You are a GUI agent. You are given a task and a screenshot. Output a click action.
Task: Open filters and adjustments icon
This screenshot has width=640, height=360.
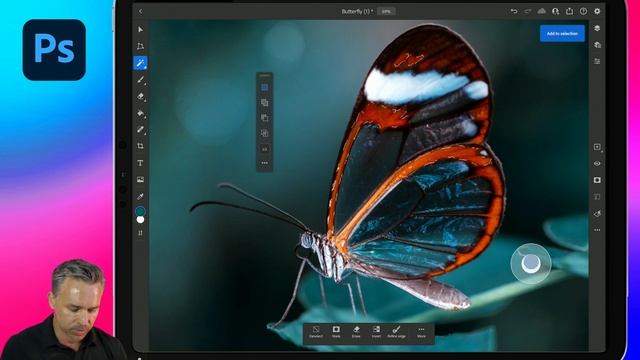coord(597,213)
